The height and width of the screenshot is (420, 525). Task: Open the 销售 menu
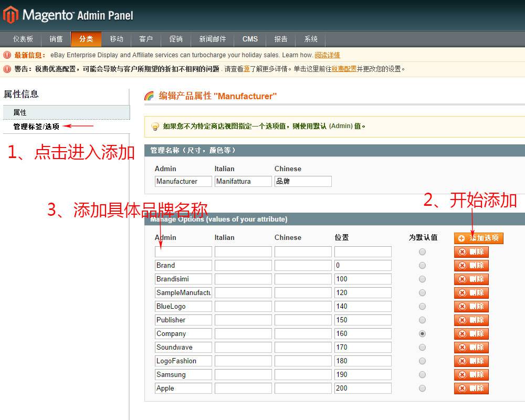pos(56,39)
